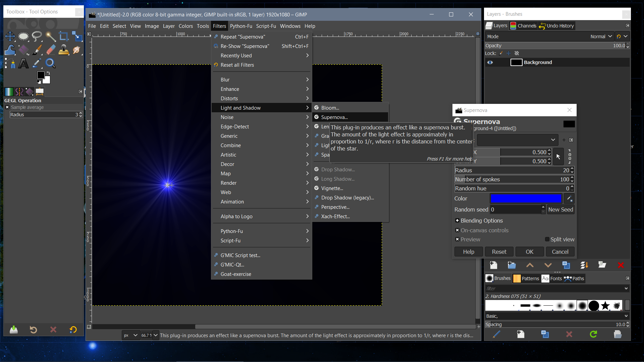This screenshot has height=362, width=644.
Task: Refresh brushes with green arrow icon
Action: click(x=593, y=334)
